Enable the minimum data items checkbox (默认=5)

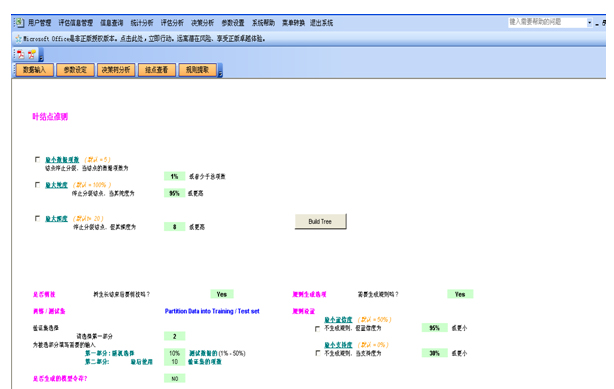37,159
